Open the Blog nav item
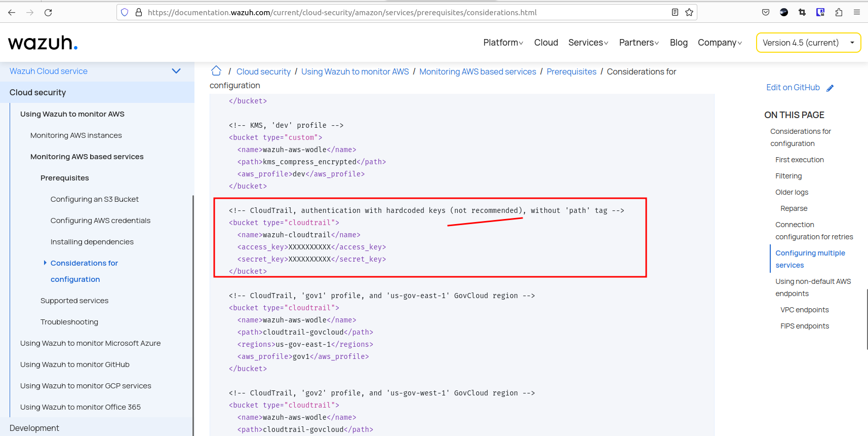Viewport: 868px width, 436px height. (x=679, y=43)
